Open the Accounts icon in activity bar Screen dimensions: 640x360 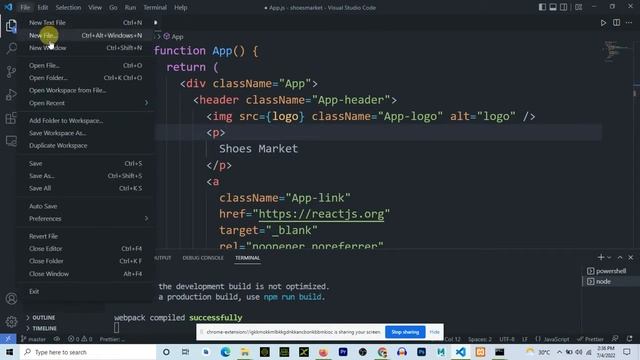pos(11,299)
